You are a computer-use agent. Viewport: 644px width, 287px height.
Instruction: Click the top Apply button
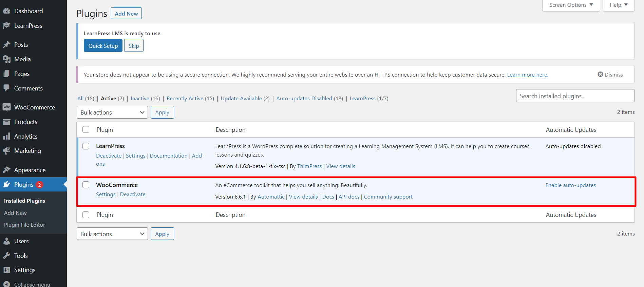[x=162, y=112]
